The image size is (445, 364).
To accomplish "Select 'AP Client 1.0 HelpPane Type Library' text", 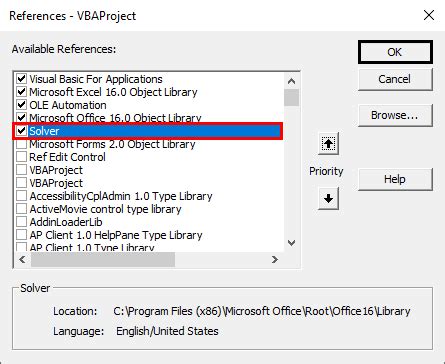I will tap(116, 235).
